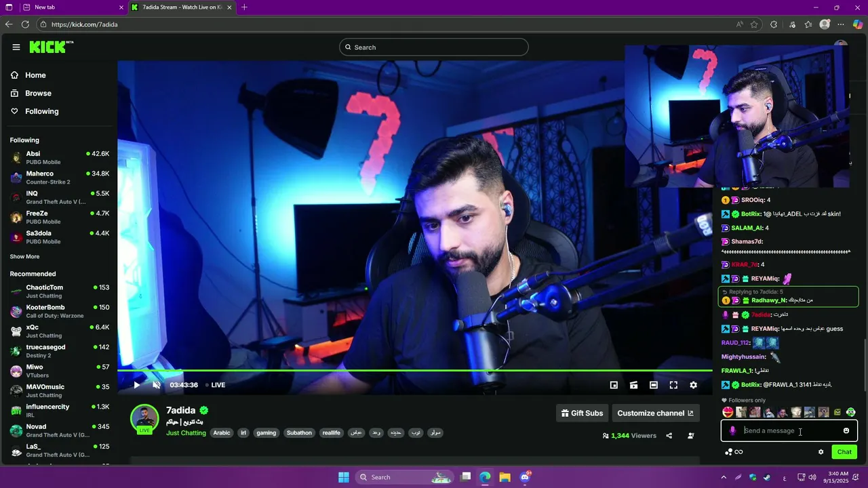Enable mini player mode in video controls
Viewport: 868px width, 488px height.
point(614,385)
